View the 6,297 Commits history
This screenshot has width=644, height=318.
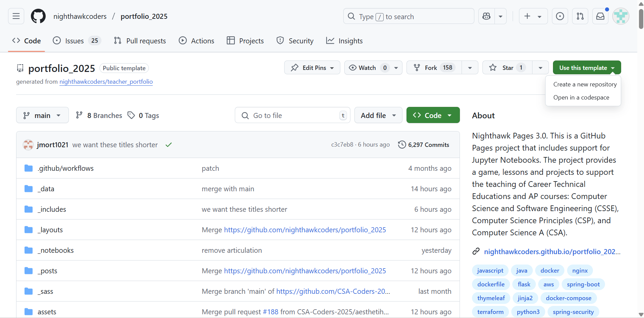click(424, 145)
